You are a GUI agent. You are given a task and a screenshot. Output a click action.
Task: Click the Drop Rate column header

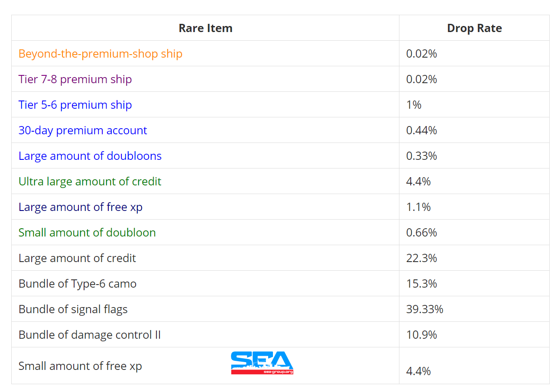coord(474,28)
